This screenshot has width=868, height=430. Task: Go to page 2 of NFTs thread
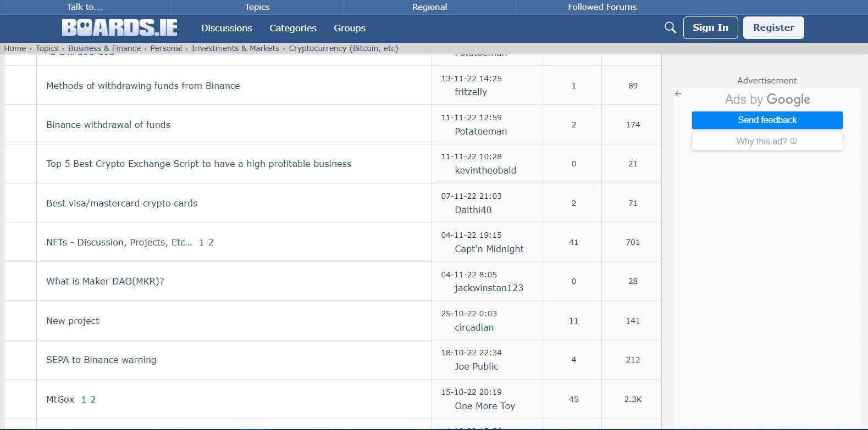pyautogui.click(x=211, y=242)
